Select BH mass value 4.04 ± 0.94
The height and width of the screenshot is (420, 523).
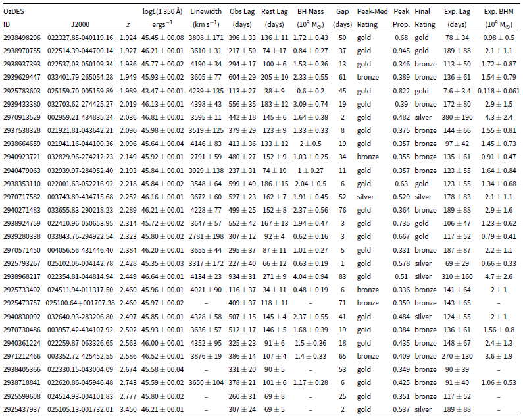click(x=311, y=276)
